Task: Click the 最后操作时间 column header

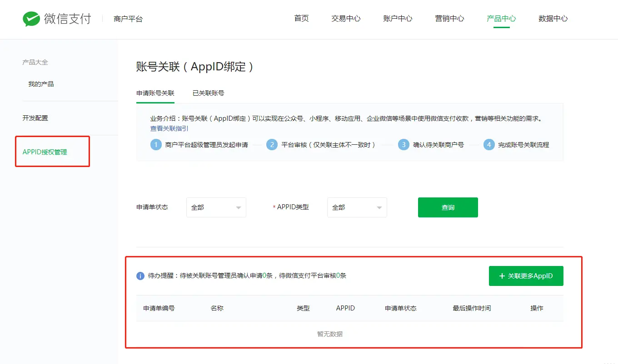Action: 472,308
